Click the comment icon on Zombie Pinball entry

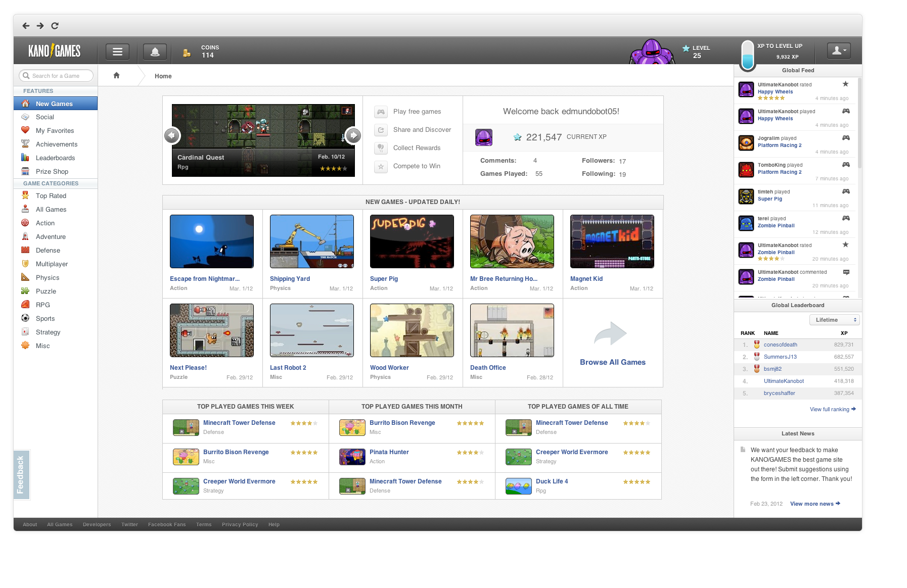tap(846, 272)
